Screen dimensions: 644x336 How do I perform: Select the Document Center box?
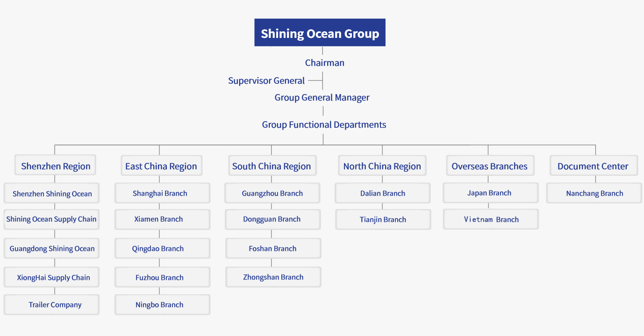click(593, 166)
